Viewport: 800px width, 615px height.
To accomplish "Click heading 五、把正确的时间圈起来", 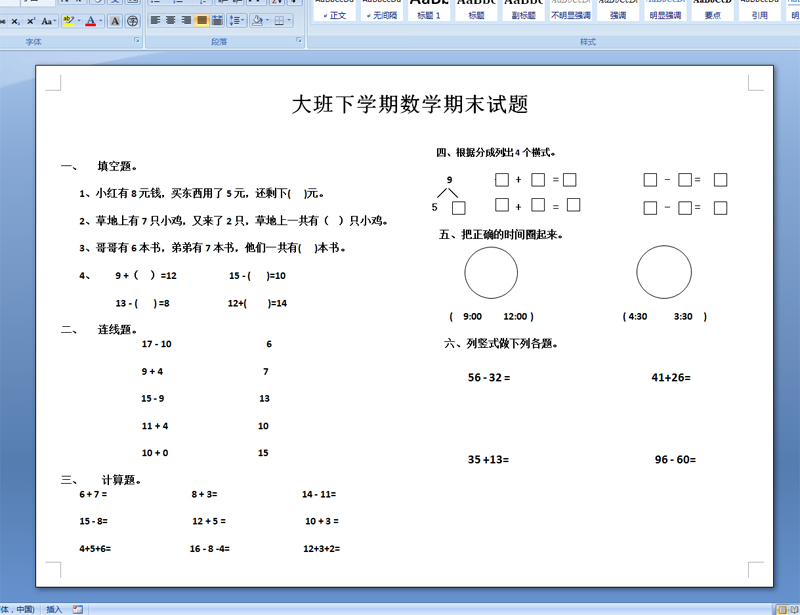I will pyautogui.click(x=501, y=235).
